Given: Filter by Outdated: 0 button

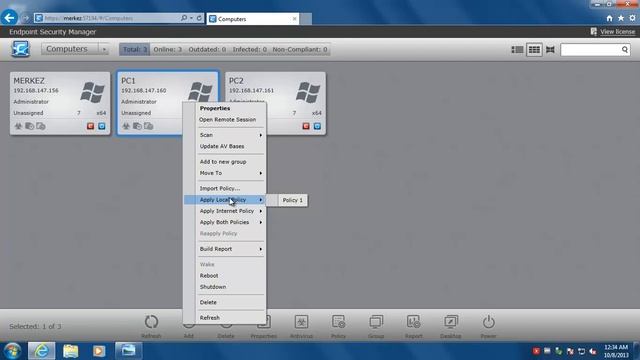Looking at the screenshot, I should pyautogui.click(x=207, y=49).
